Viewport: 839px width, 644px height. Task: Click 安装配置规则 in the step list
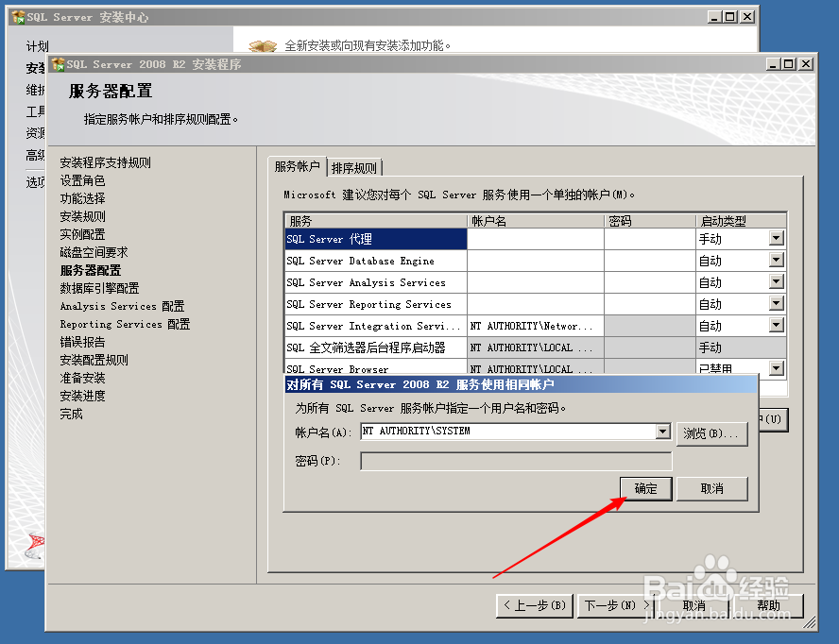(x=94, y=360)
